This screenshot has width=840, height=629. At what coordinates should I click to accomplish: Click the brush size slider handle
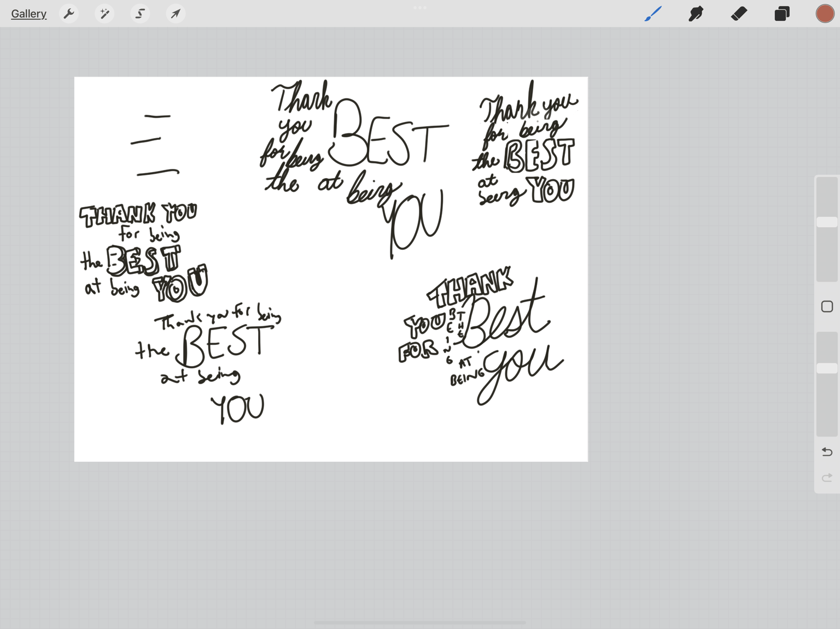click(827, 222)
